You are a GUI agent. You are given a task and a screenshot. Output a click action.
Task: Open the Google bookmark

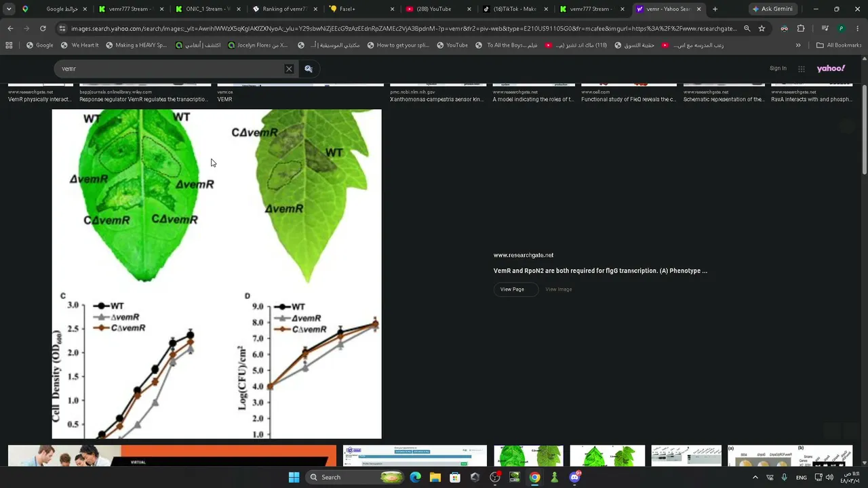tap(40, 45)
